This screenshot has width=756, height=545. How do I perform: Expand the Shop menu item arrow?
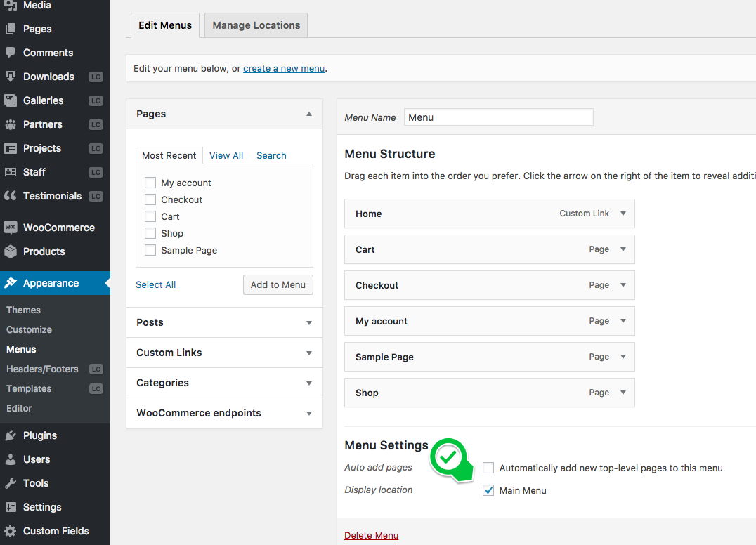pyautogui.click(x=623, y=393)
